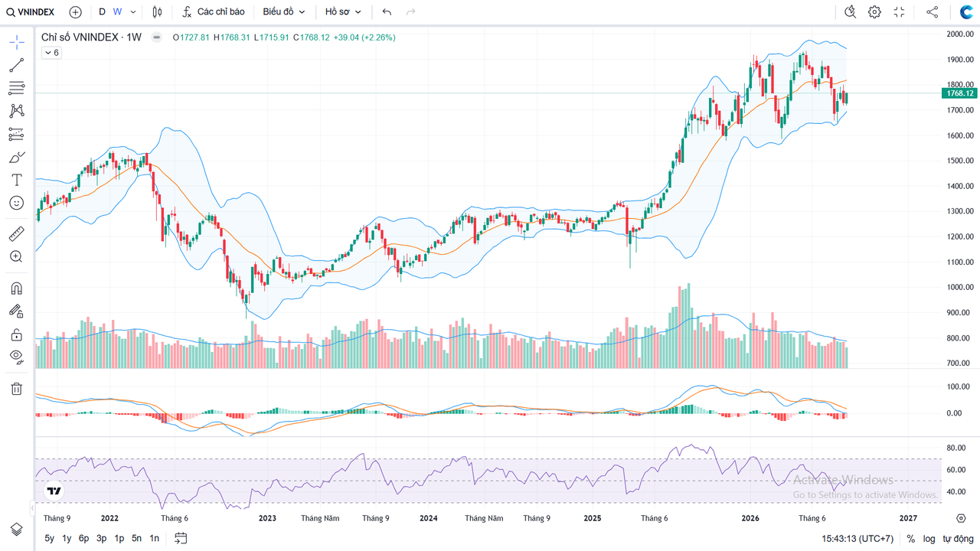Click the 'Chỉ số VNINDEX · 1W' legend title
980x551 pixels.
tap(91, 37)
